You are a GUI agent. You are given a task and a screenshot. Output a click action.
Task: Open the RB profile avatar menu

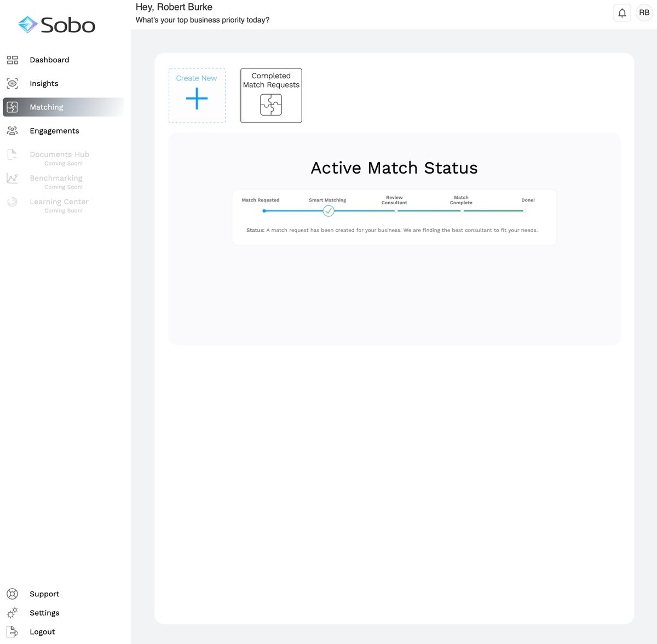pyautogui.click(x=644, y=12)
